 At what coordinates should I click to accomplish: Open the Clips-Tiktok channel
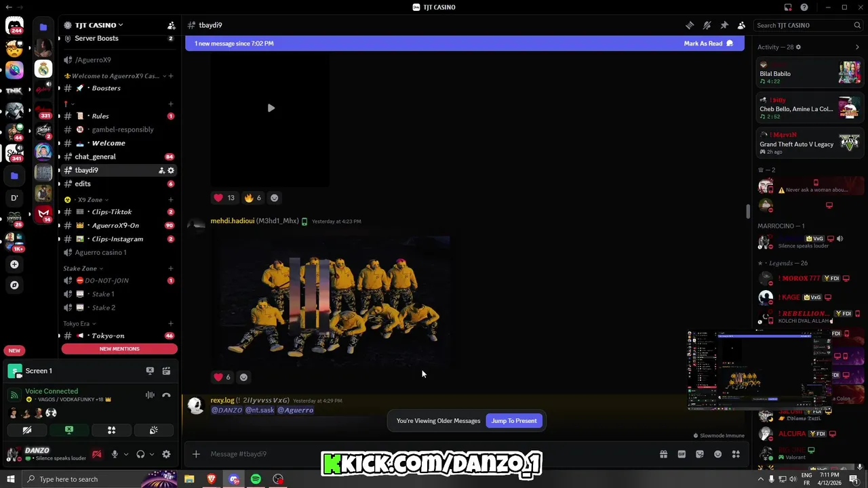coord(119,211)
